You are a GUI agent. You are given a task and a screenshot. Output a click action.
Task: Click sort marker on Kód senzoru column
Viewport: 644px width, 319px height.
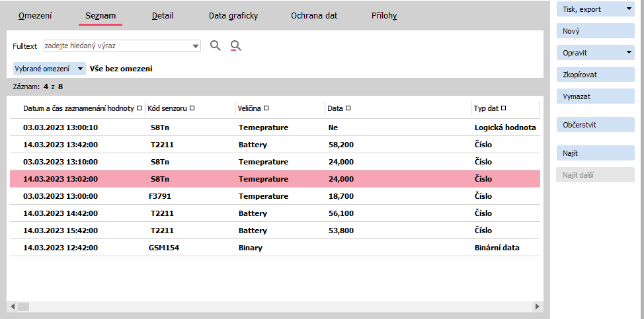pyautogui.click(x=192, y=108)
